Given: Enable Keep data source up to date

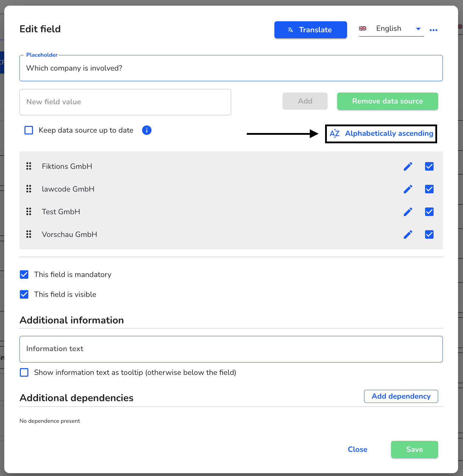Looking at the screenshot, I should coord(29,130).
